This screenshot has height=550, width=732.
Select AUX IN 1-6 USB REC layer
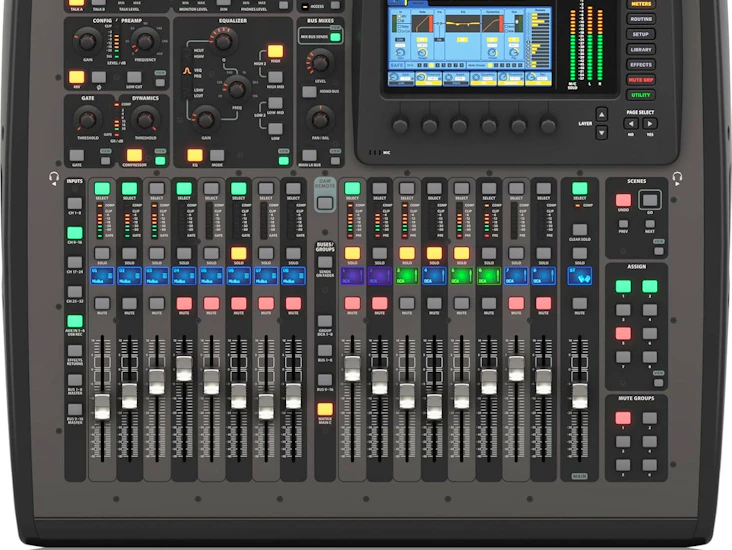click(x=75, y=321)
